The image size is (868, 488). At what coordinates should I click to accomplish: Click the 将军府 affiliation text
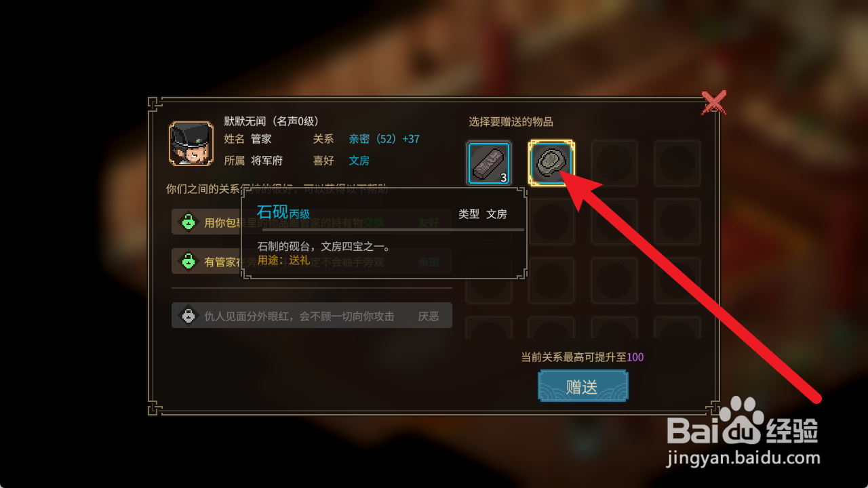coord(267,161)
